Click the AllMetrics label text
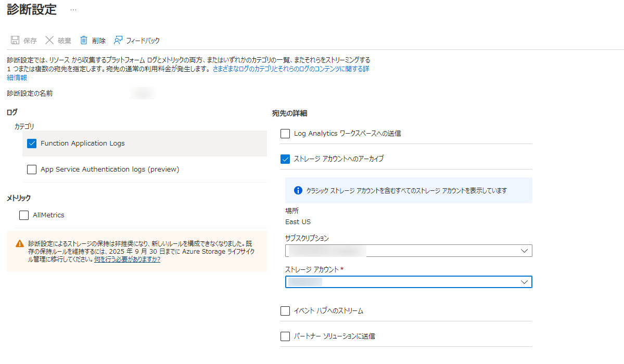 tap(48, 215)
